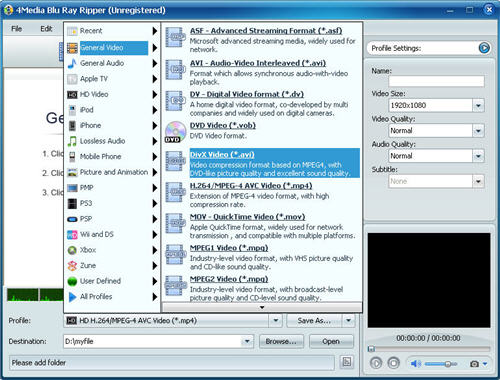Open the Subtitle dropdown
This screenshot has width=500, height=380.
click(478, 181)
